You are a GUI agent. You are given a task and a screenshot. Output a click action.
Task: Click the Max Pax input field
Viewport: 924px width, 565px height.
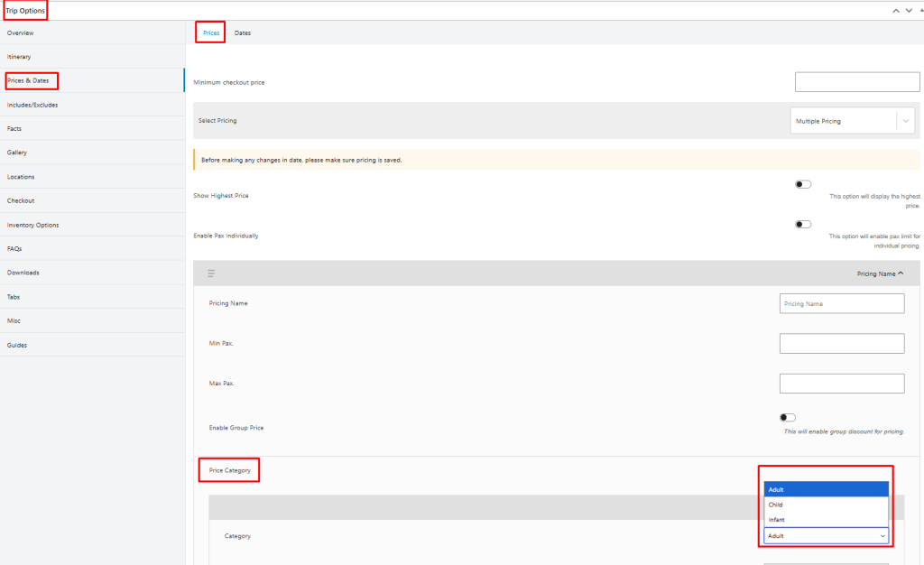tap(842, 384)
